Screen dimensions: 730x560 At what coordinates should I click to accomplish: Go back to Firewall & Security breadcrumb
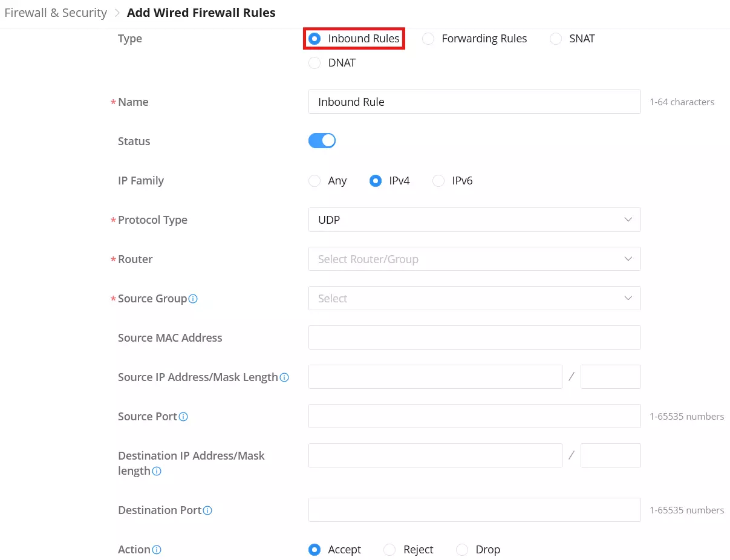[56, 13]
